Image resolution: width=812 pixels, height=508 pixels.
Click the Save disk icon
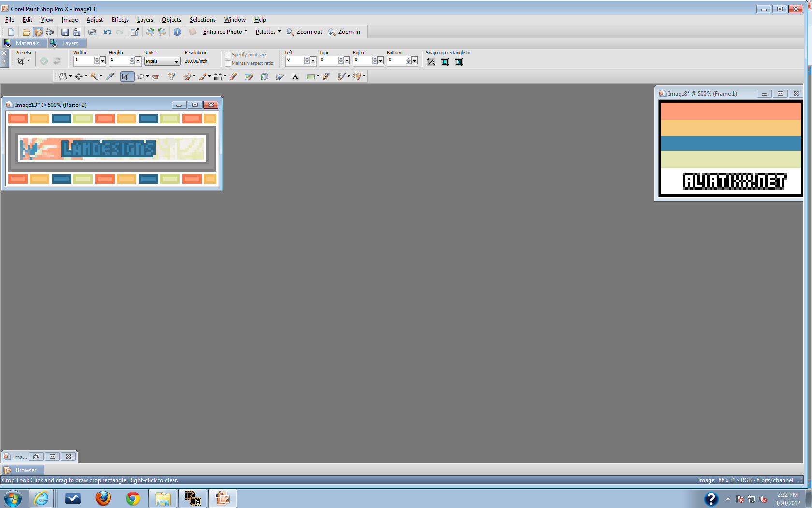[x=65, y=32]
